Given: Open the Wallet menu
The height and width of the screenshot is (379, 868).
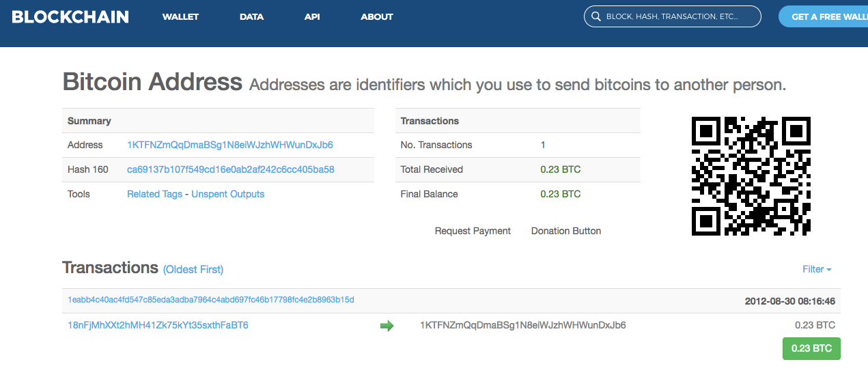Looking at the screenshot, I should (180, 16).
